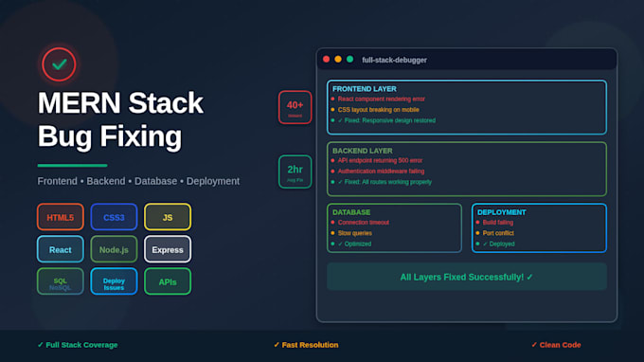Click yellow minimize dot of debugger window
This screenshot has width=644, height=362.
[338, 59]
